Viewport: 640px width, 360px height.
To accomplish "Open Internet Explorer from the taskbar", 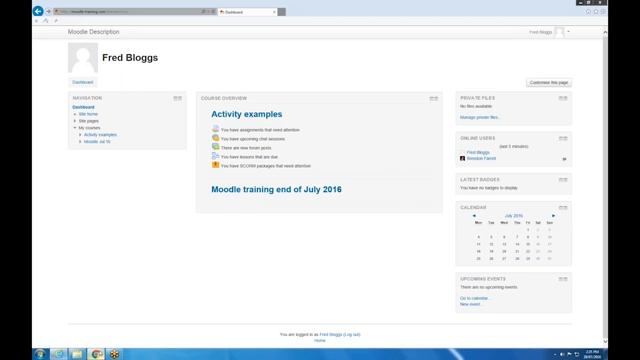I will click(x=58, y=354).
